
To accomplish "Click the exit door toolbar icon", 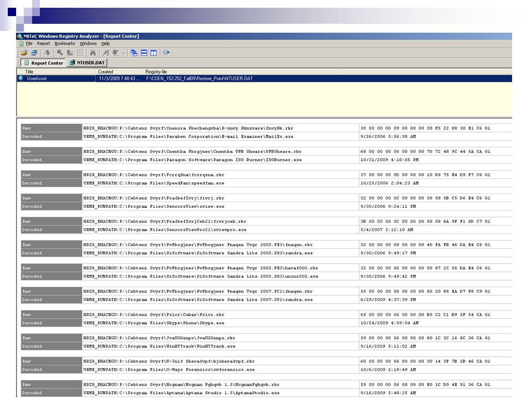I will pyautogui.click(x=166, y=53).
